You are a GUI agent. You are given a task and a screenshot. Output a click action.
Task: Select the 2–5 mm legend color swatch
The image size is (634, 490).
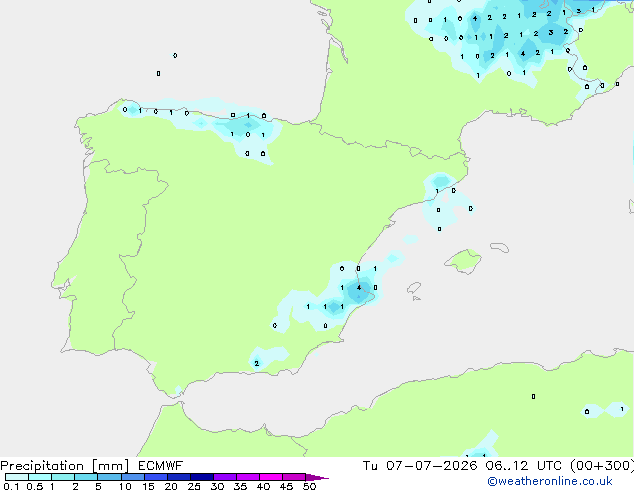point(86,477)
